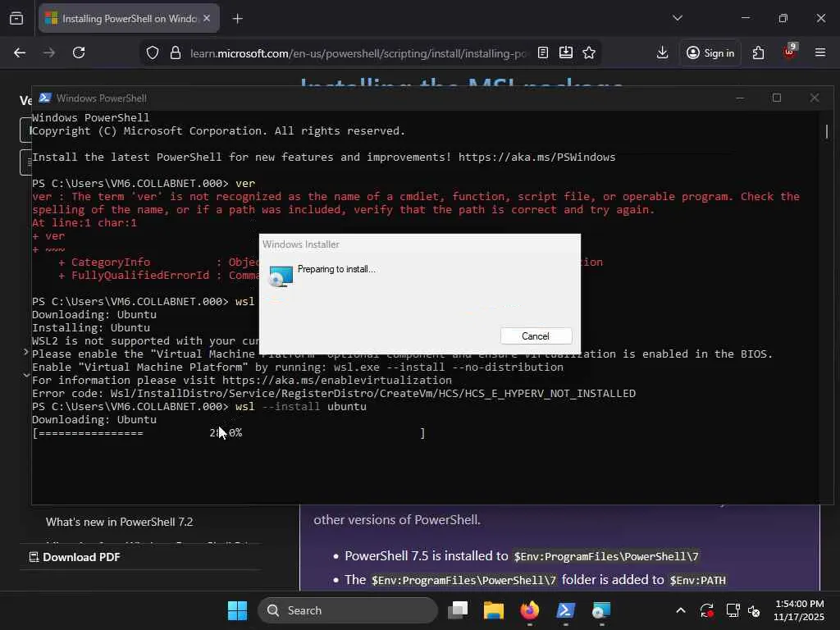Viewport: 840px width, 630px height.
Task: Open the list all tabs dropdown
Action: pyautogui.click(x=678, y=18)
